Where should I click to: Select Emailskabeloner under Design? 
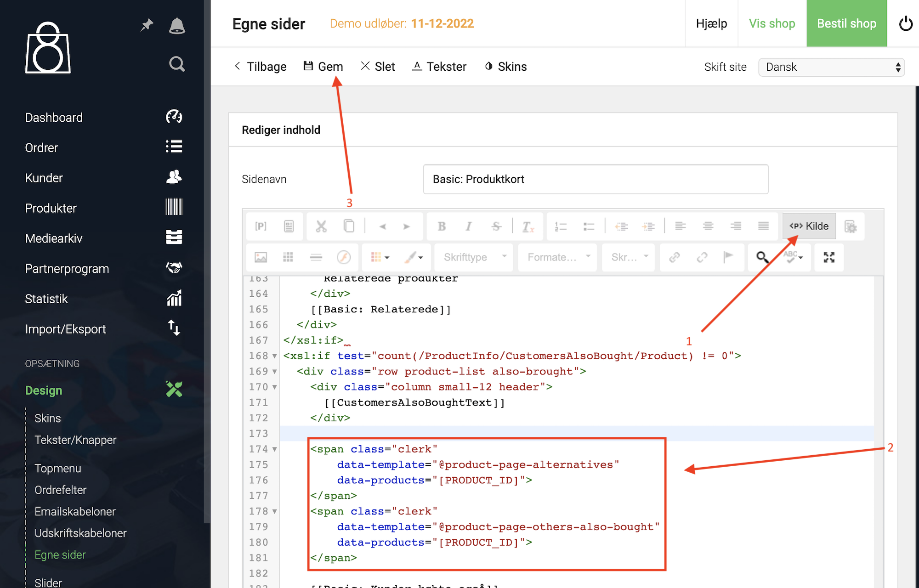pos(75,511)
